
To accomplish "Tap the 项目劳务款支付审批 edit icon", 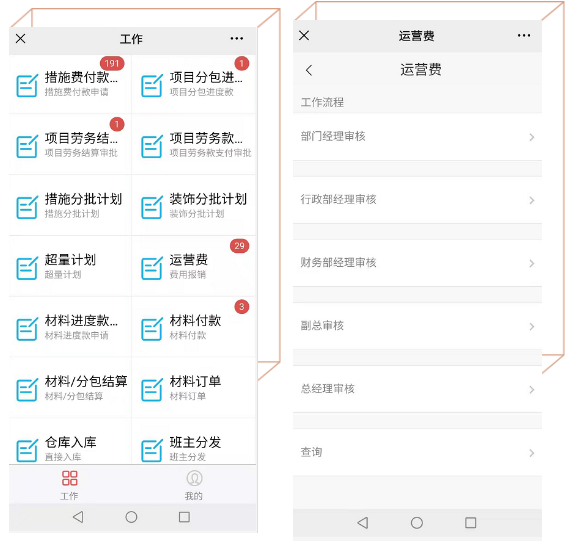I will tap(152, 146).
